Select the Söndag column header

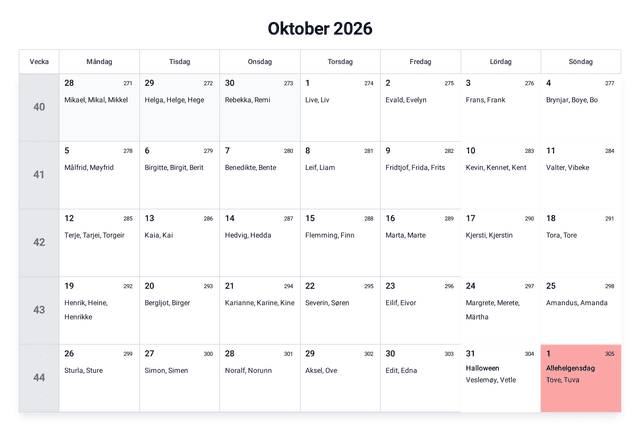(x=580, y=62)
